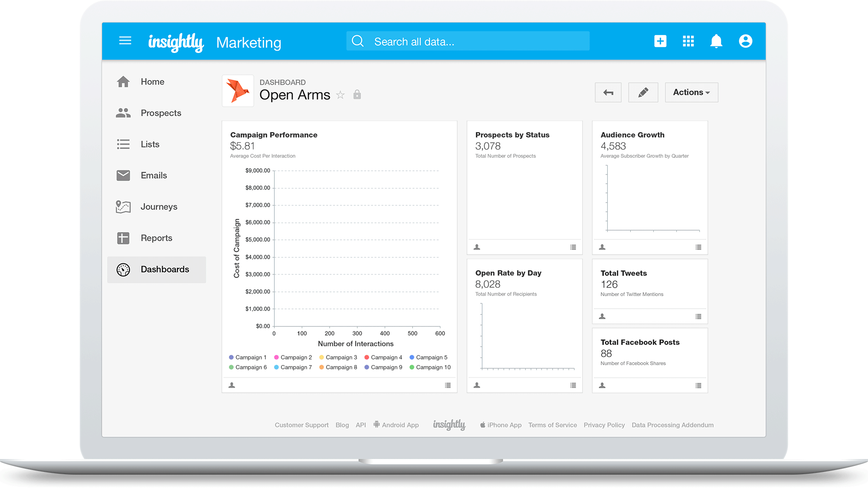Click the Campaign 1 legend color dot
The width and height of the screenshot is (868, 488).
tap(231, 357)
